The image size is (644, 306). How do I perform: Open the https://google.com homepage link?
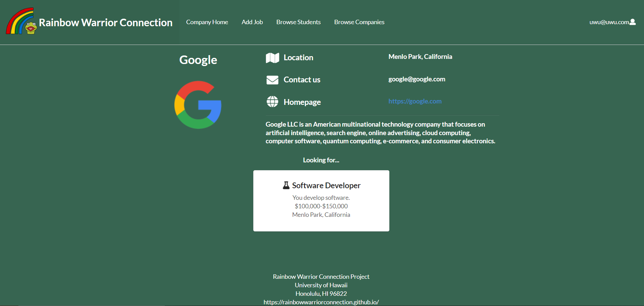tap(415, 101)
